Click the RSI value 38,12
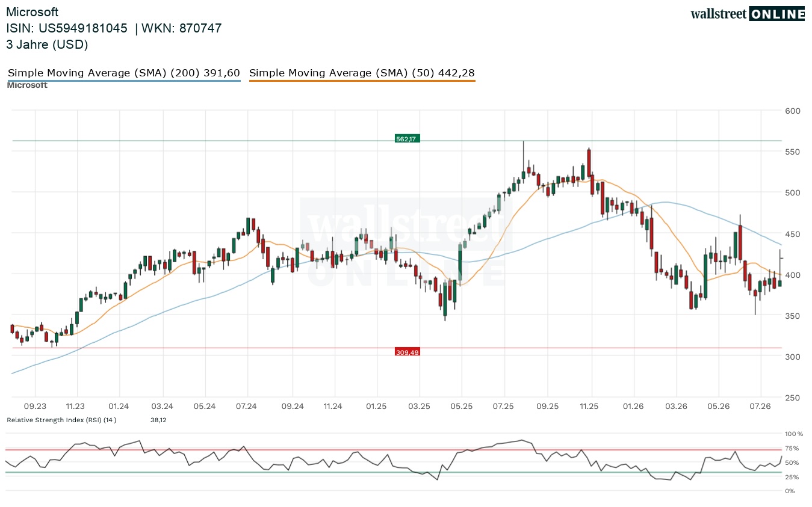Screen dimensions: 812x507 [x=158, y=420]
